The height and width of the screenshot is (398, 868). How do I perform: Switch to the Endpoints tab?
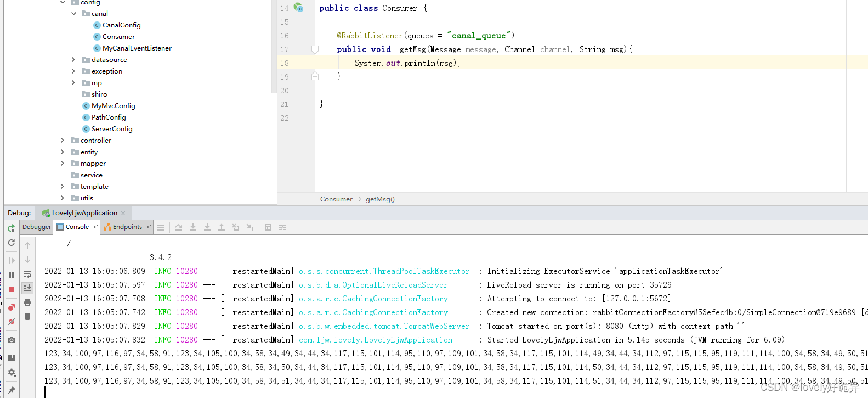pos(127,227)
